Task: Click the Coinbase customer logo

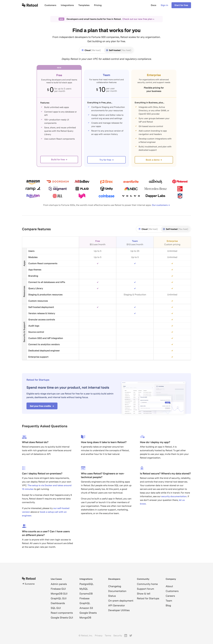Action: point(106,196)
